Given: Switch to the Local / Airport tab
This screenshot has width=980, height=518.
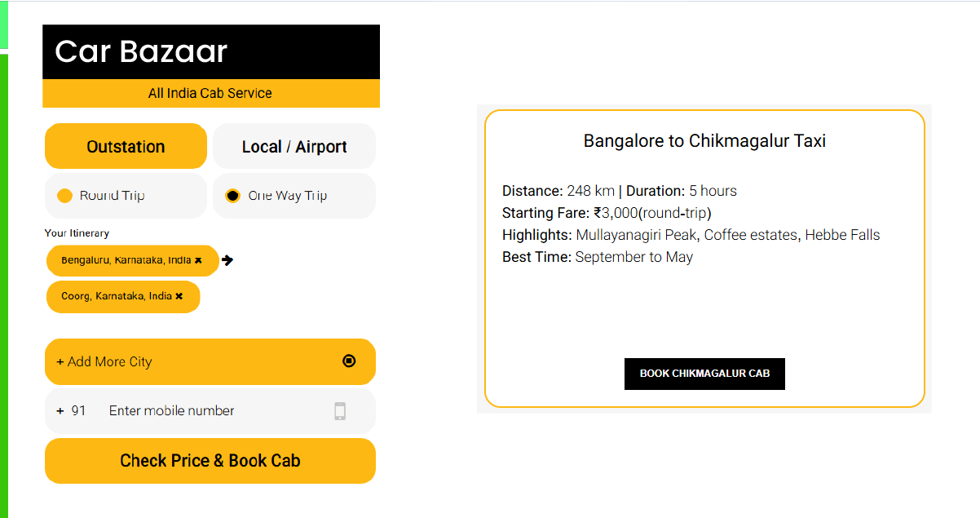Looking at the screenshot, I should pyautogui.click(x=294, y=147).
